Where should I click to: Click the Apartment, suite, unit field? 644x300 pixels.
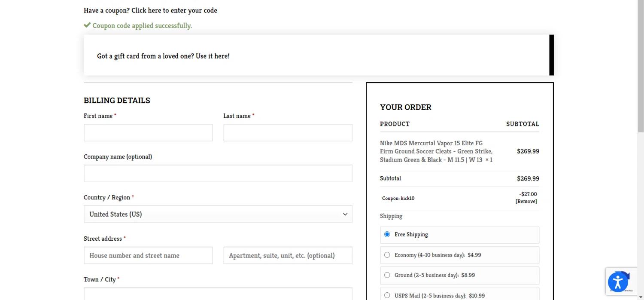(x=288, y=255)
